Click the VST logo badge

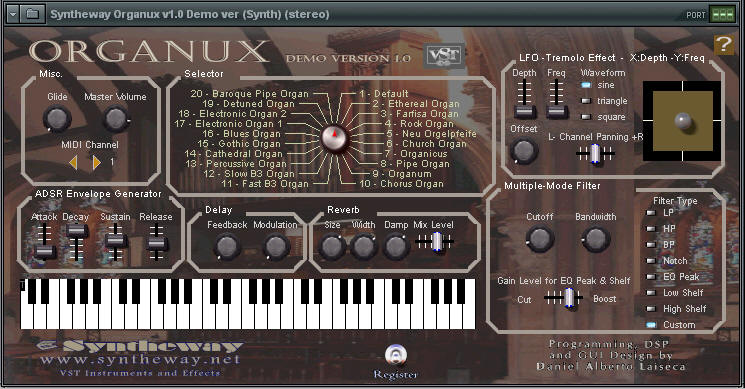(x=443, y=56)
